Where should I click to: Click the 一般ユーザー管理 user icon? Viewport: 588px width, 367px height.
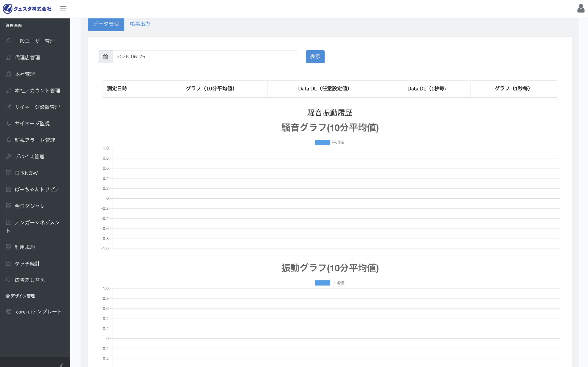[x=9, y=41]
